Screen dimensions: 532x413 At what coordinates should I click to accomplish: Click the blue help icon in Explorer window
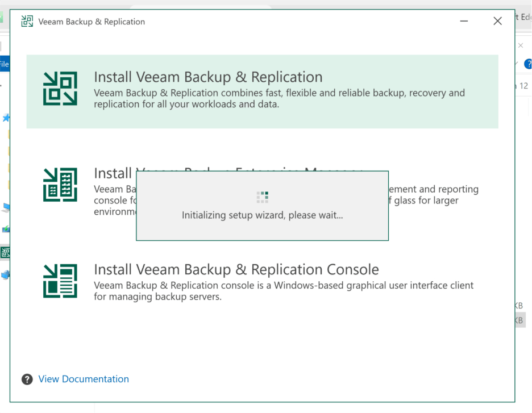pyautogui.click(x=528, y=64)
